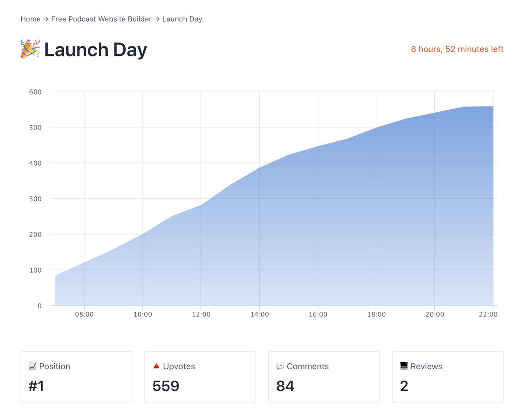The image size is (520, 420).
Task: Click the 600 label on the vertical axis
Action: (x=35, y=91)
